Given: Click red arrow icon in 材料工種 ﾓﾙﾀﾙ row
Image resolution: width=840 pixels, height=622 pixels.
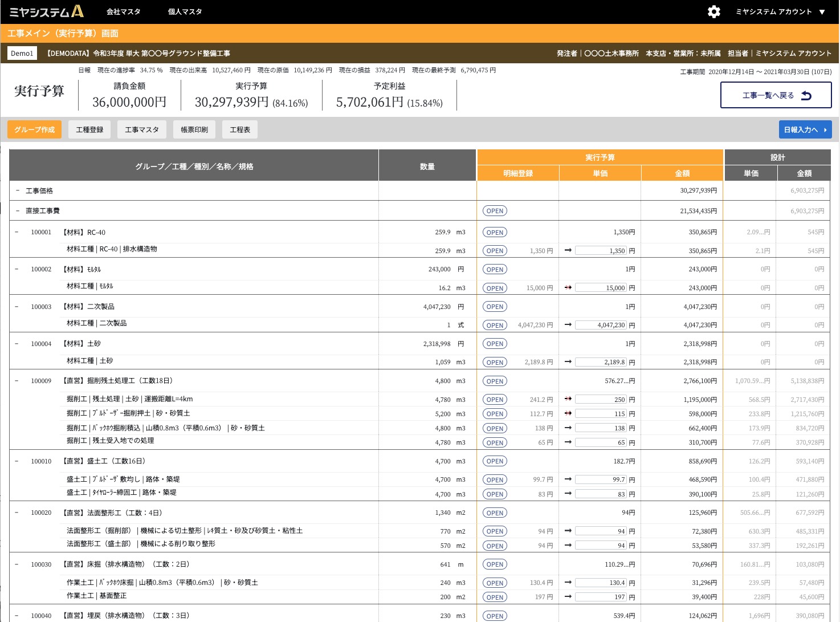Looking at the screenshot, I should [x=568, y=287].
